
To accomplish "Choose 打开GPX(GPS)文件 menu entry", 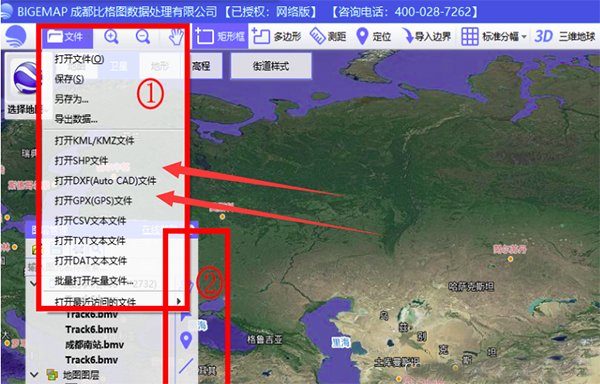I will pos(93,200).
